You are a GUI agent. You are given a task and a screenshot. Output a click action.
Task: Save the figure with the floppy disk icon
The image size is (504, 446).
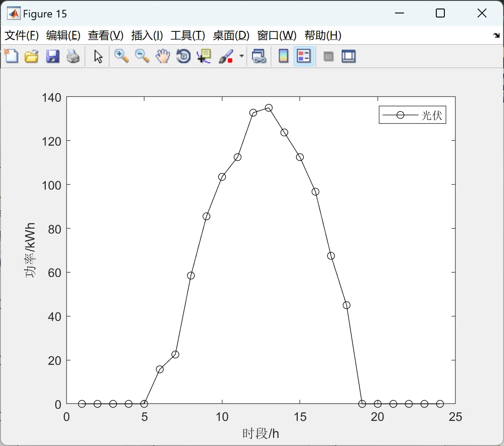click(x=52, y=56)
